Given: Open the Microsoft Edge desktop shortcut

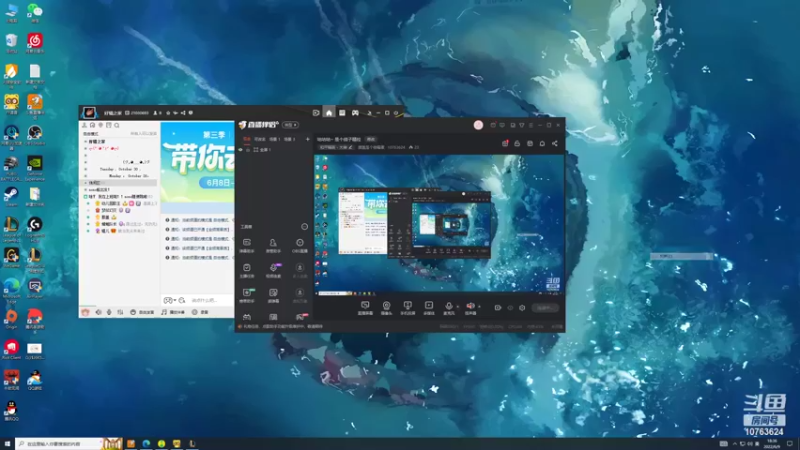Looking at the screenshot, I should pos(11,290).
